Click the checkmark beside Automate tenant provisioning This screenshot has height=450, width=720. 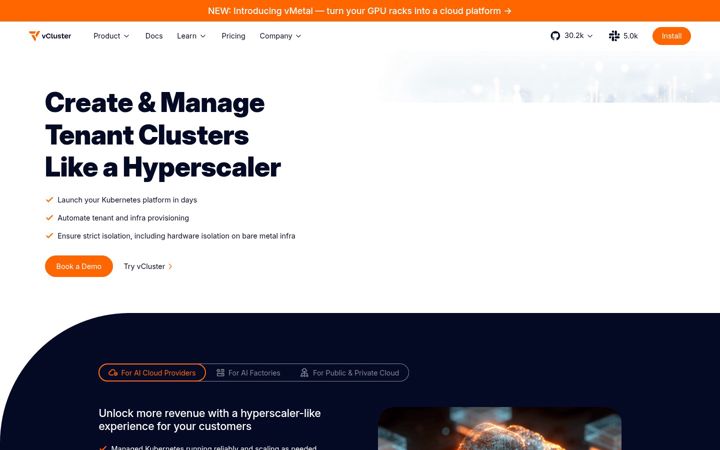(50, 218)
